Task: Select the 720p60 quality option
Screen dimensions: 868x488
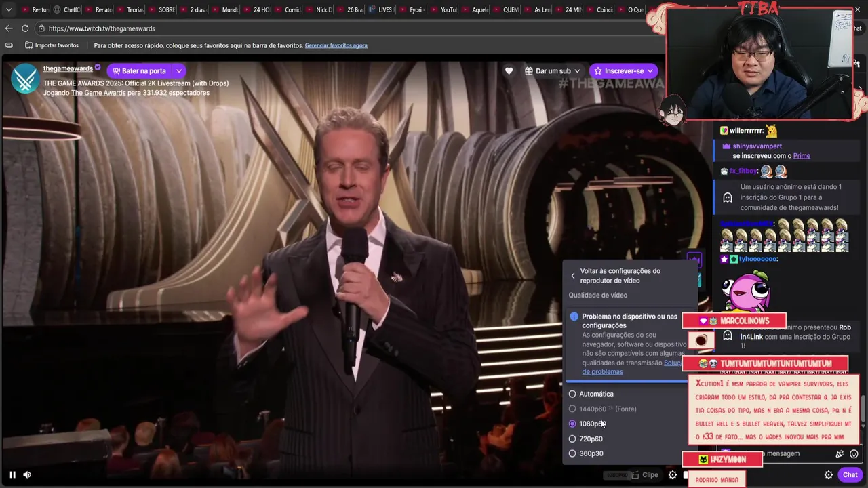Action: pyautogui.click(x=586, y=439)
